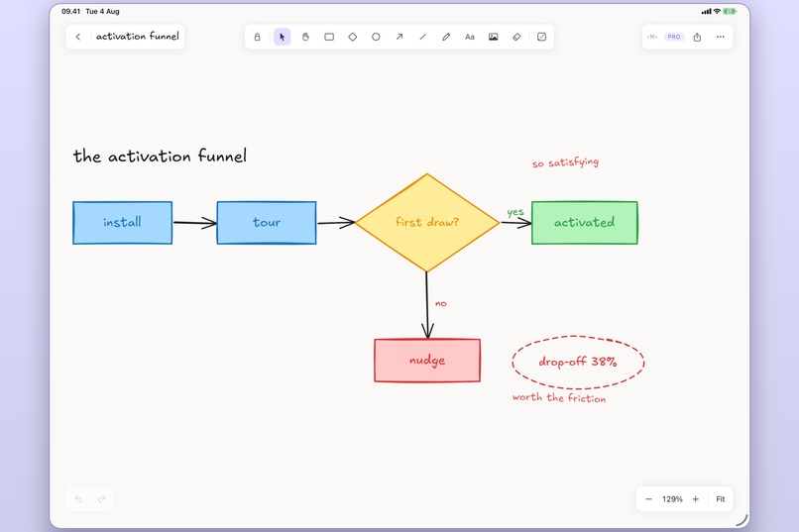This screenshot has height=532, width=799.
Task: Select the selection arrow tool
Action: tap(283, 37)
